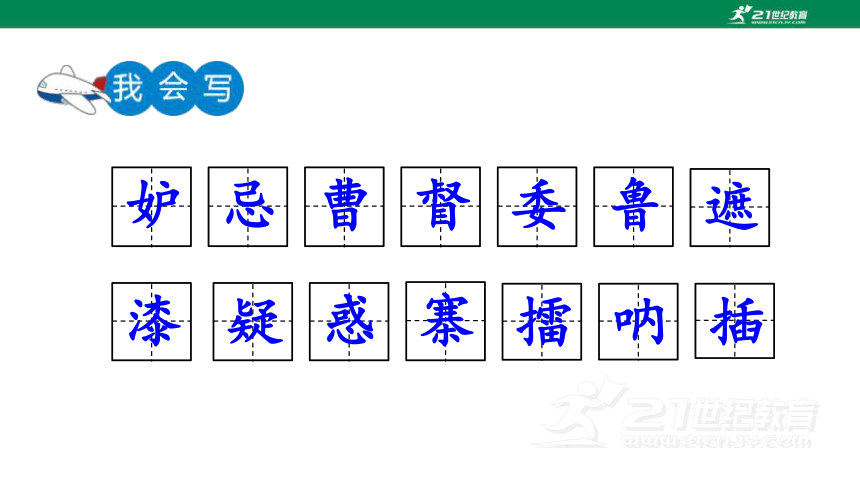Click the faded 21世纪教育 watermark at bottom right
Screen dimensions: 860x484
point(676,414)
